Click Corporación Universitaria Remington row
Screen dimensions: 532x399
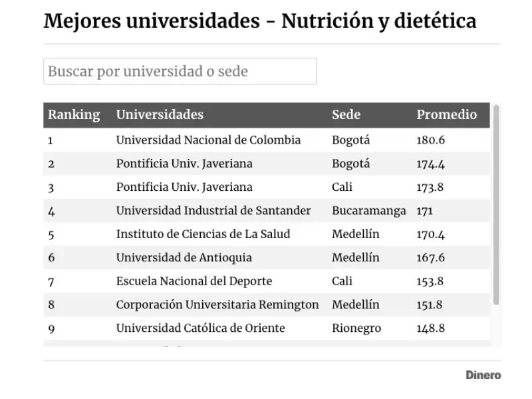[x=217, y=305]
